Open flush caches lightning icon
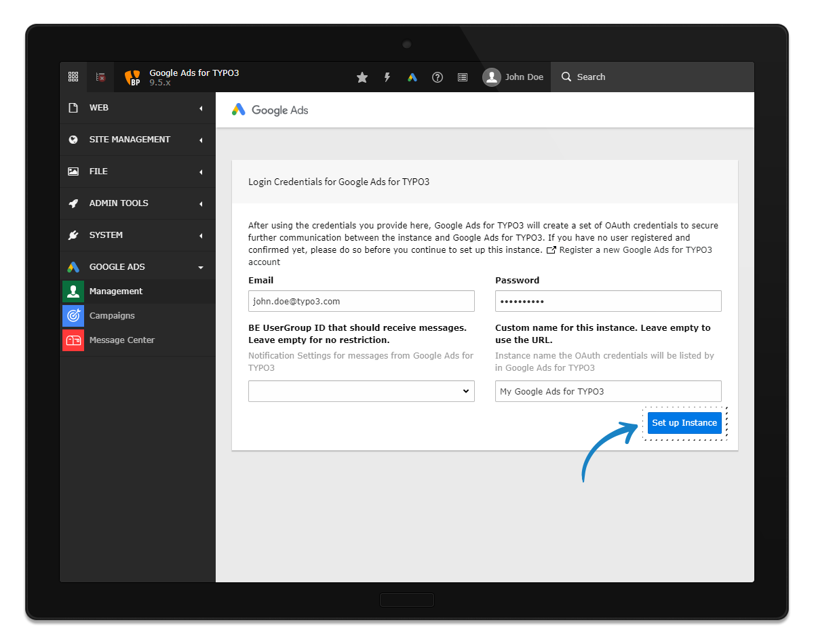The image size is (814, 644). point(387,77)
